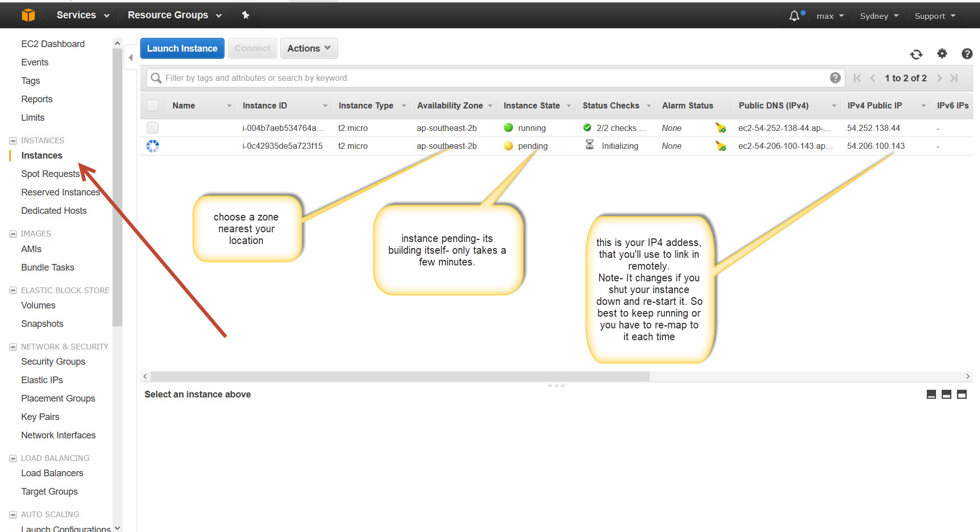The height and width of the screenshot is (532, 980).
Task: Open the Resource Groups menu
Action: [174, 15]
